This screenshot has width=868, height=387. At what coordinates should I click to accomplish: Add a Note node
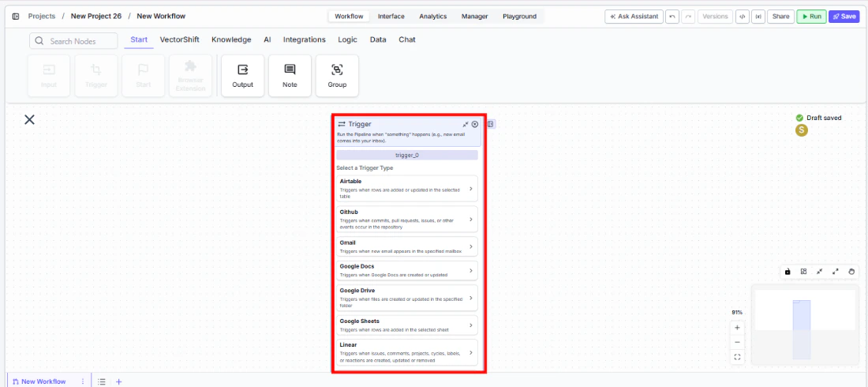[x=290, y=75]
